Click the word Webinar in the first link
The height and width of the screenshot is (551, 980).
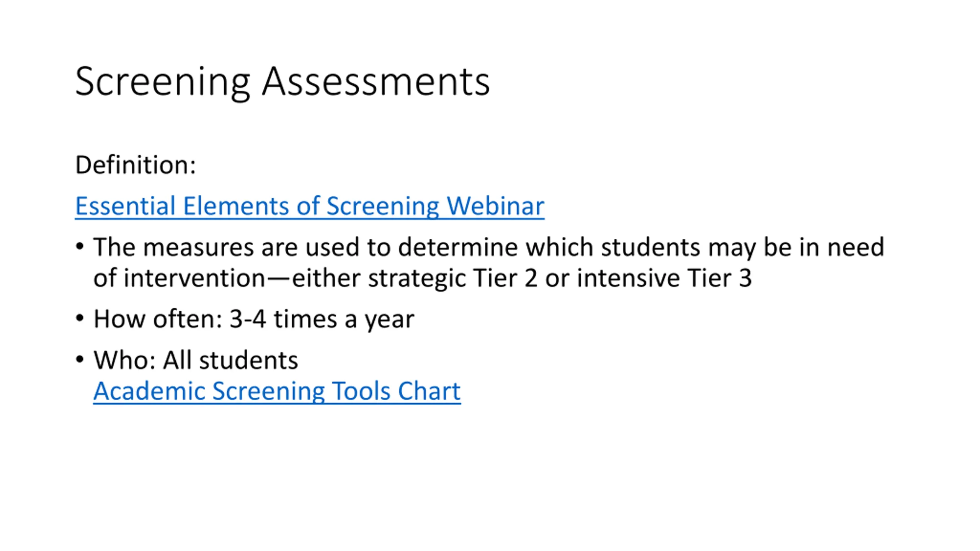coord(495,206)
